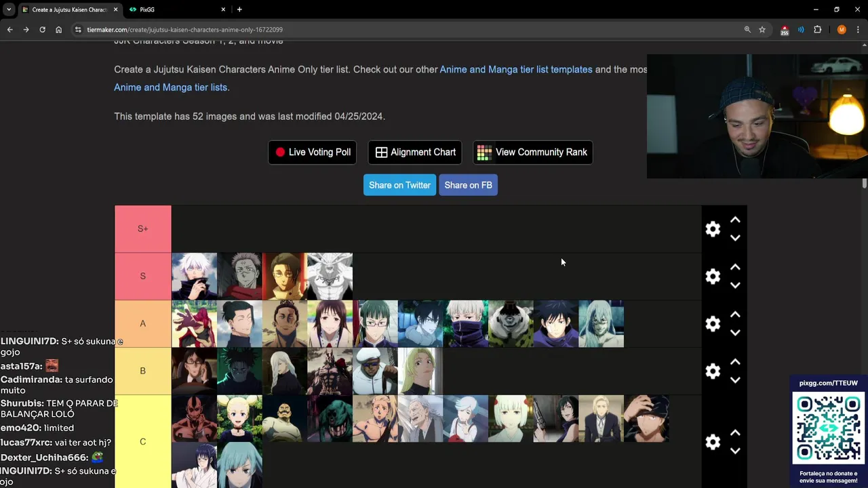
Task: View Community Rank
Action: tap(532, 152)
